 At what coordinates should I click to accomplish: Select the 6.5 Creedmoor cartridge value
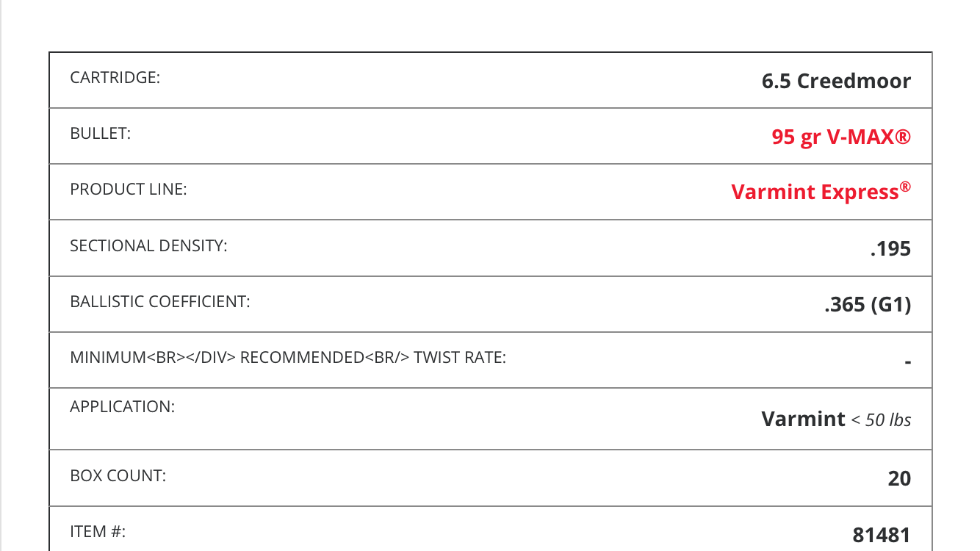coord(837,81)
